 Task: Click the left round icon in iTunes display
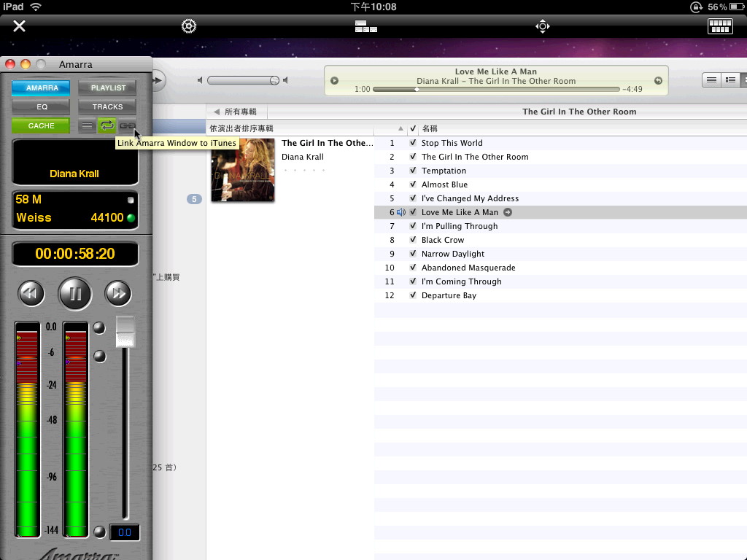pos(334,81)
